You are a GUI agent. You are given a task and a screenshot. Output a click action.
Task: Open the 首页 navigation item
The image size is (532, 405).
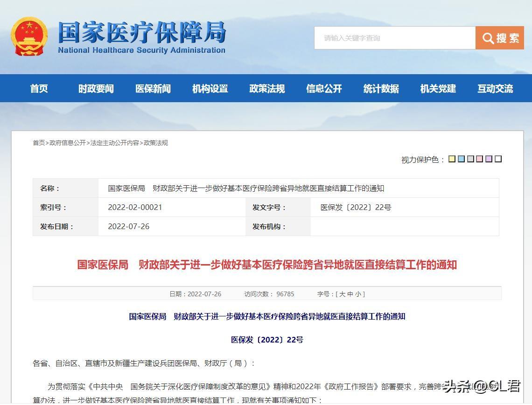(39, 89)
